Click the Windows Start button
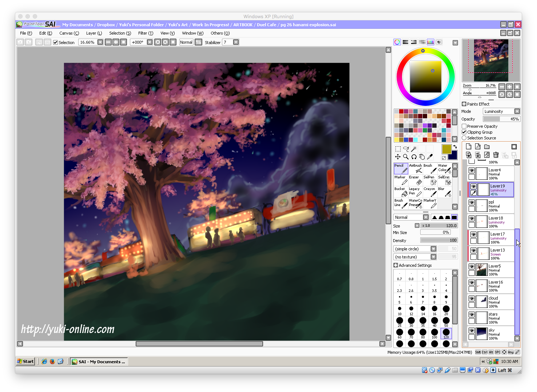 pos(25,361)
